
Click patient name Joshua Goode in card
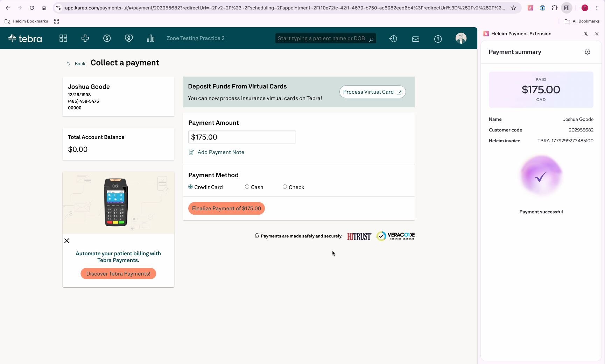point(89,87)
